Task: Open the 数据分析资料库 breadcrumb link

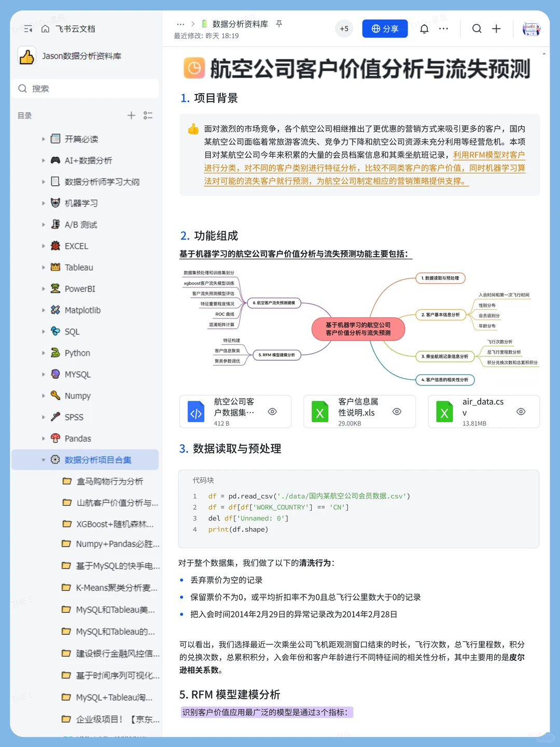Action: point(240,24)
